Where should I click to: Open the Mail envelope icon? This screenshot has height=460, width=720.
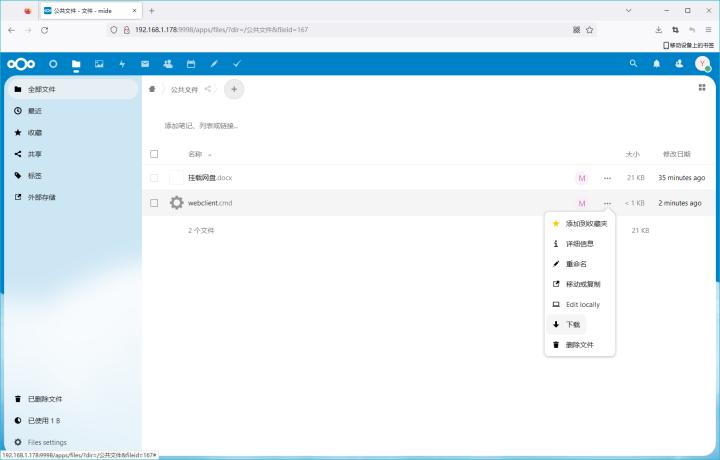click(x=145, y=64)
